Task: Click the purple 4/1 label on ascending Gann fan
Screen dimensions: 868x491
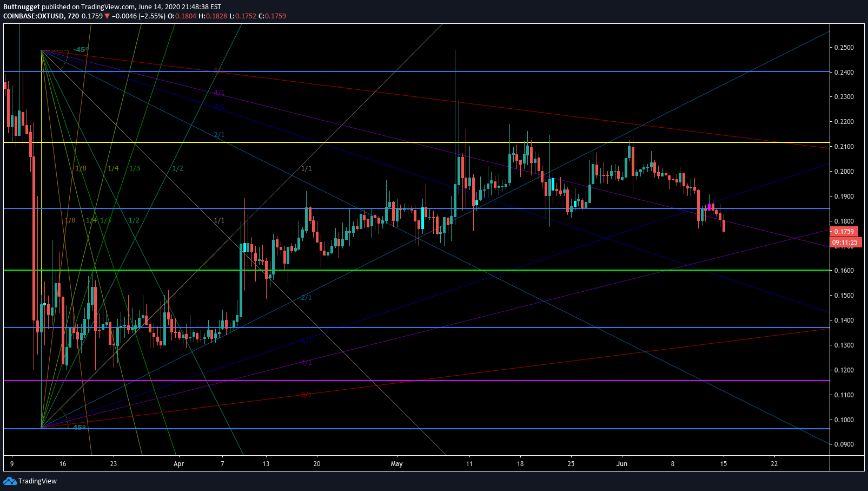Action: pos(306,363)
